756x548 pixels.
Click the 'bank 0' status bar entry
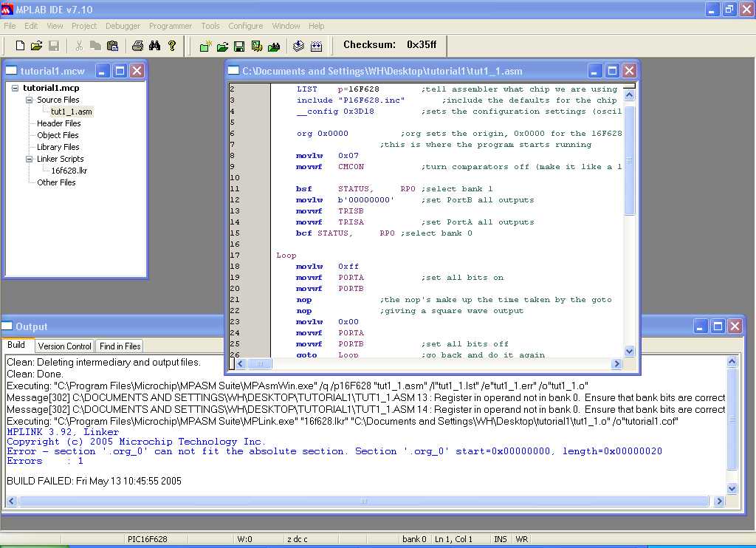(x=414, y=539)
